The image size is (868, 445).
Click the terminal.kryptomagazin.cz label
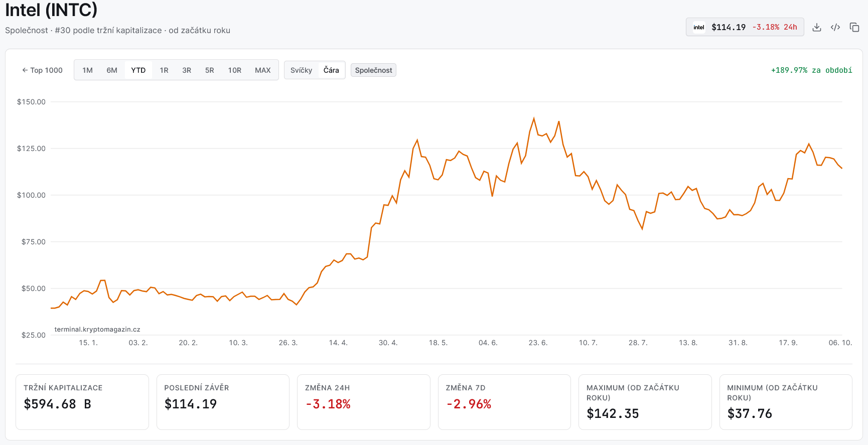click(97, 329)
